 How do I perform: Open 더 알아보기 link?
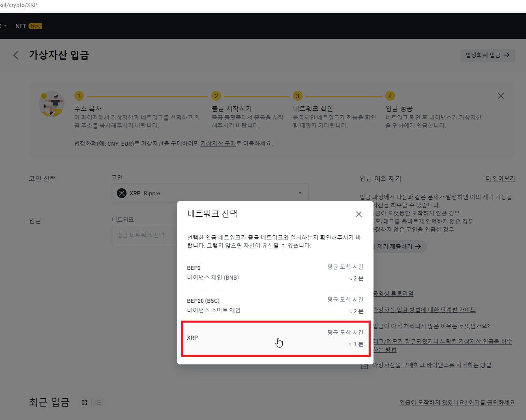pos(500,179)
